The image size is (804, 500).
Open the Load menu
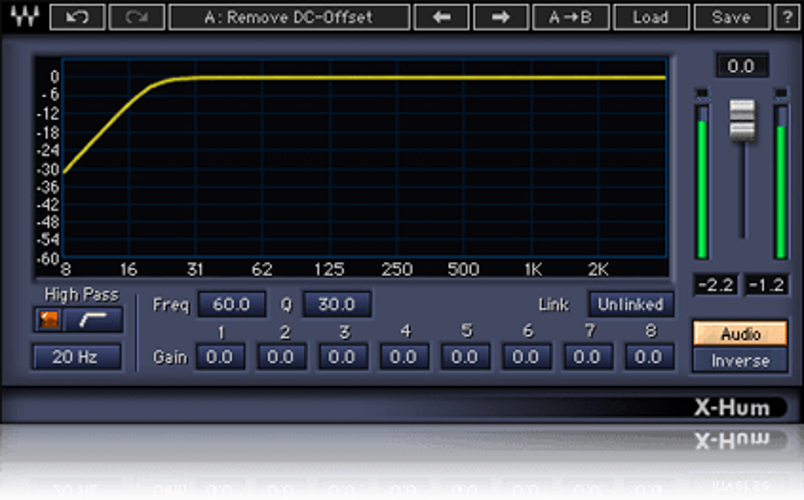click(651, 17)
